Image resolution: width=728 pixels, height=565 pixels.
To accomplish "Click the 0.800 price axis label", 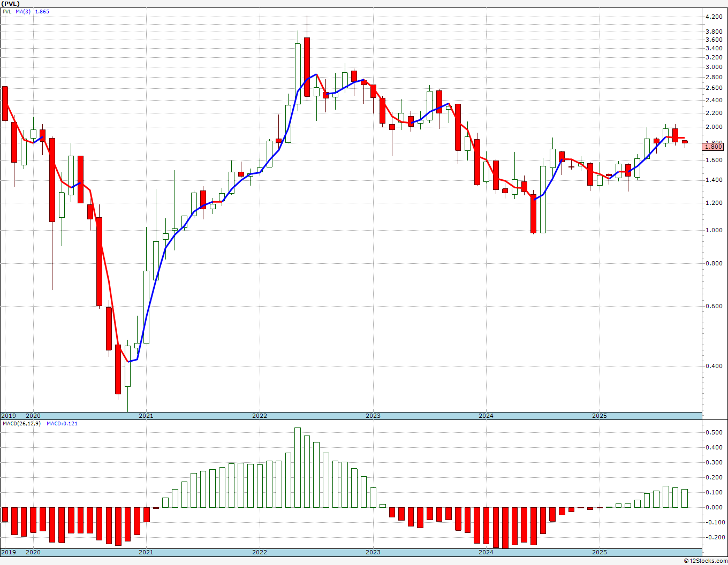I will [x=714, y=264].
